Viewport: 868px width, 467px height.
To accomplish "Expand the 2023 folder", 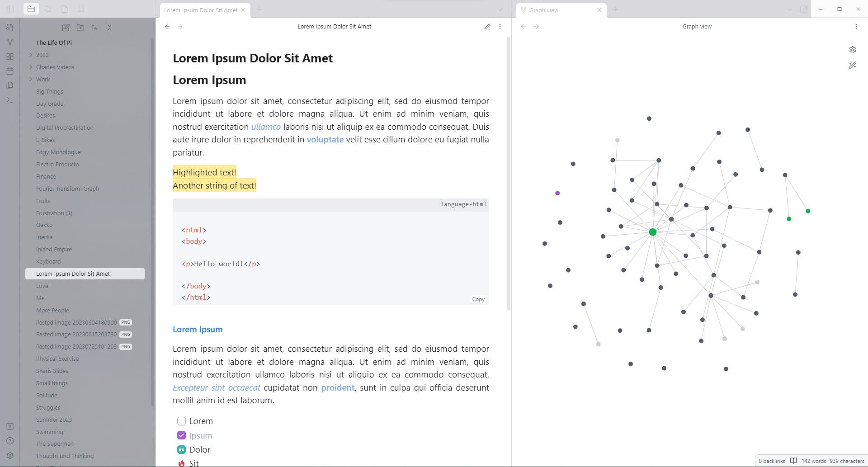I will tap(31, 55).
